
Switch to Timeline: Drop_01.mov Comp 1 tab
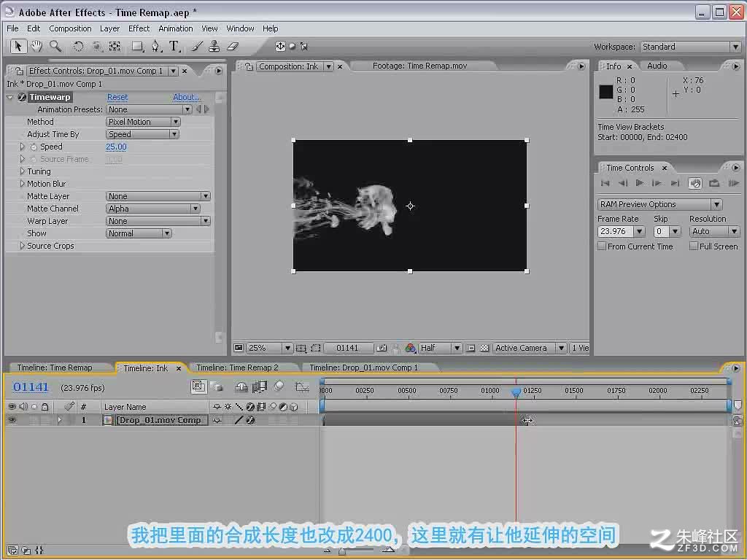(363, 367)
